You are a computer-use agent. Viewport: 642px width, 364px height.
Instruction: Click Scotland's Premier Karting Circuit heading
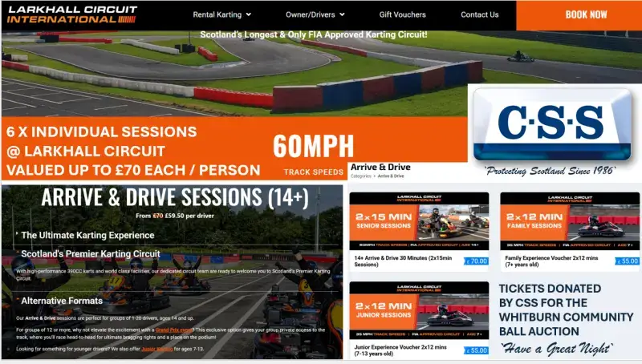point(91,253)
